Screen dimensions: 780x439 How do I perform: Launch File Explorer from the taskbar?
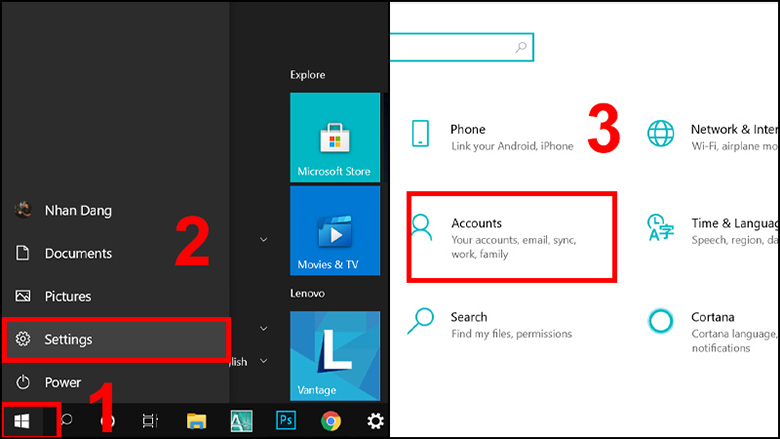196,421
